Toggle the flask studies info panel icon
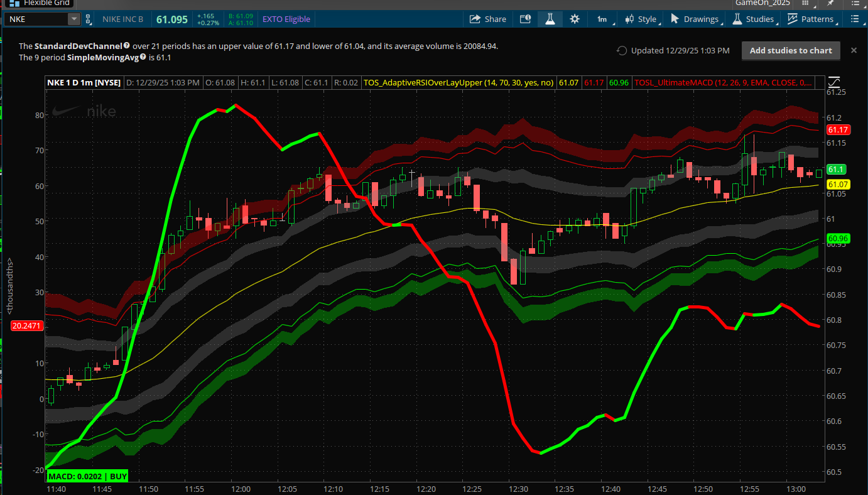The width and height of the screenshot is (868, 495). pos(550,19)
